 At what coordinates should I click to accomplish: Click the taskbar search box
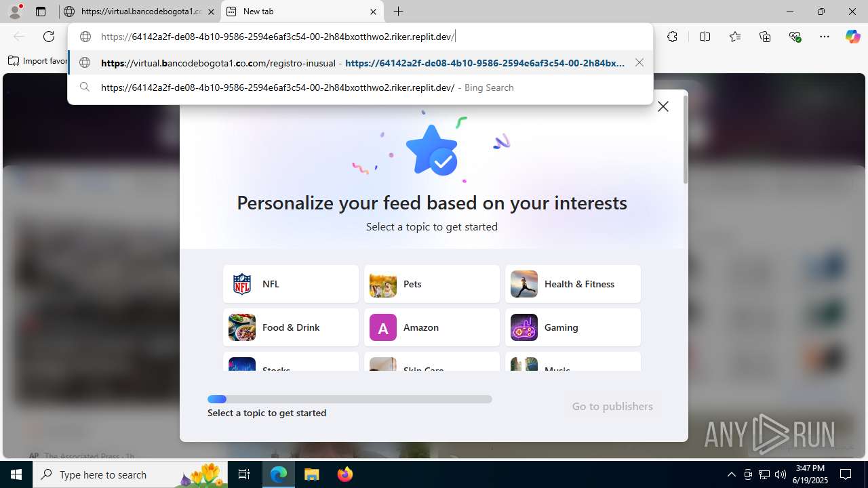point(130,474)
